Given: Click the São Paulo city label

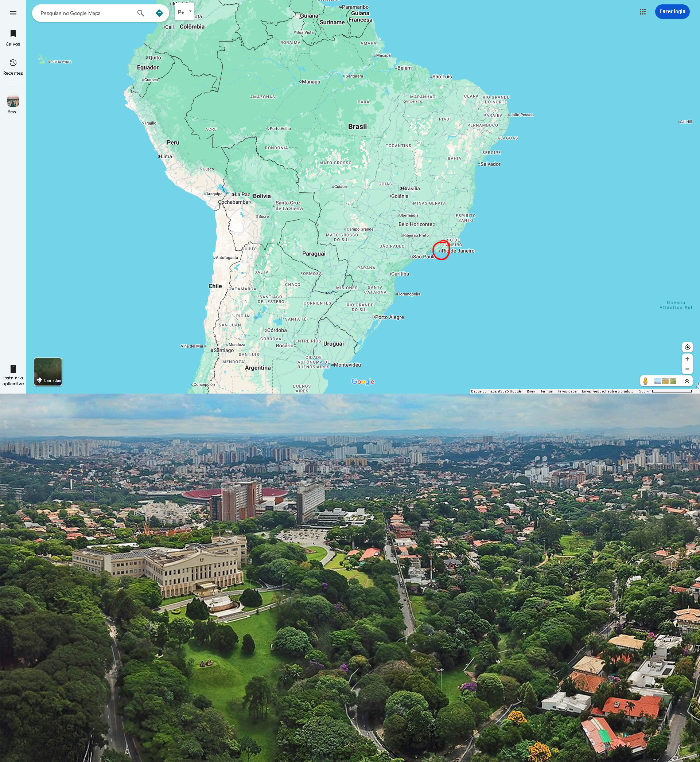Looking at the screenshot, I should 424,257.
